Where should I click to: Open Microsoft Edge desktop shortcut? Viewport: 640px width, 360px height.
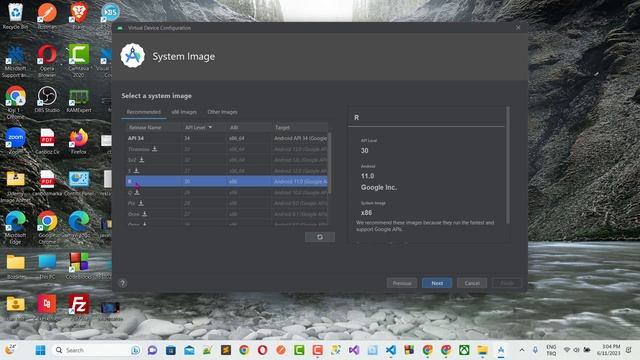coord(16,227)
